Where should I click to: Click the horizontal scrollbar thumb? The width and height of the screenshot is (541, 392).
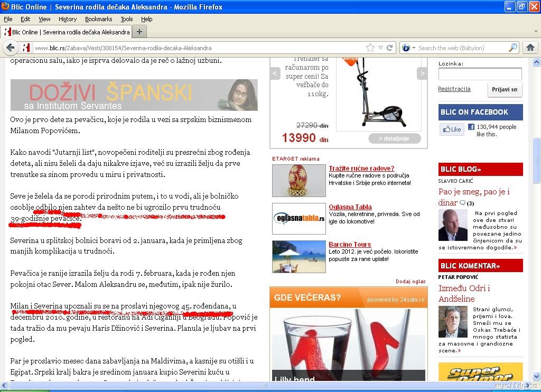point(265,385)
